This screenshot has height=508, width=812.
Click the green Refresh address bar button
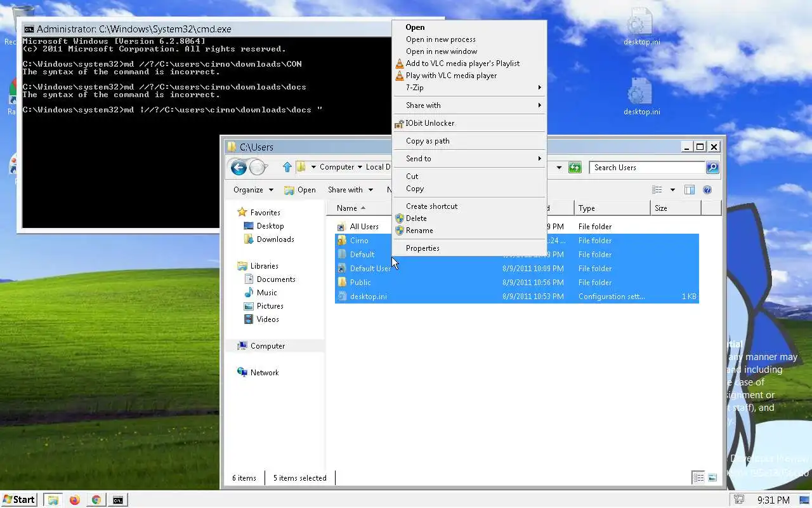coord(575,168)
